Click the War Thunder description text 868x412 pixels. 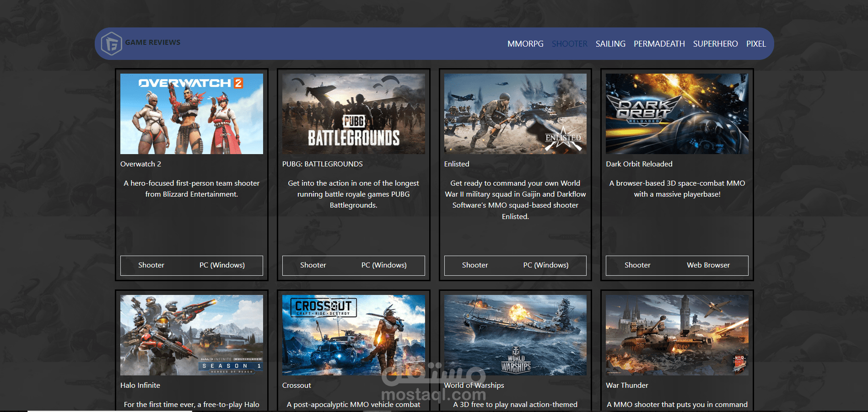point(677,405)
